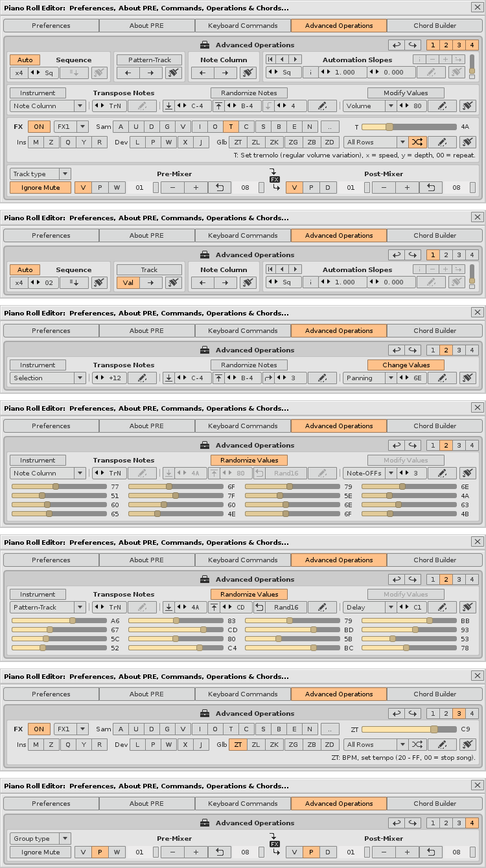Viewport: 486px width, 868px height.
Task: Toggle the highlighted Val button
Action: pyautogui.click(x=128, y=282)
